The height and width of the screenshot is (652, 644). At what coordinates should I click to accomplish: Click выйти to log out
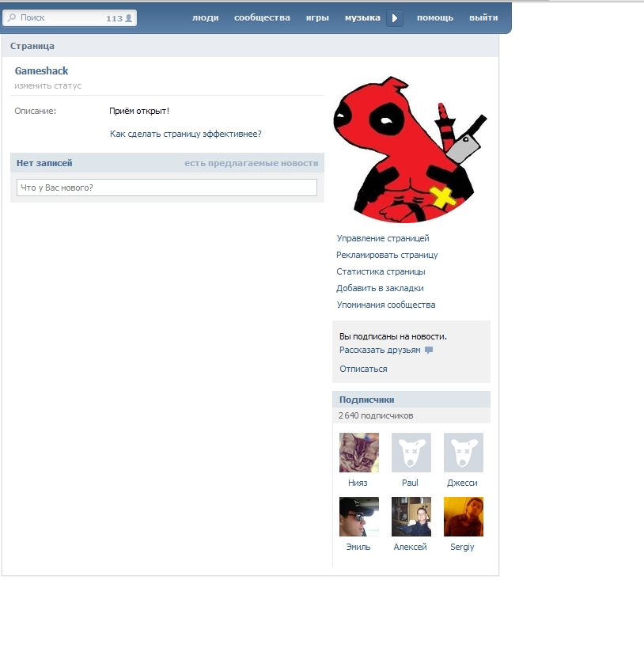tap(483, 18)
